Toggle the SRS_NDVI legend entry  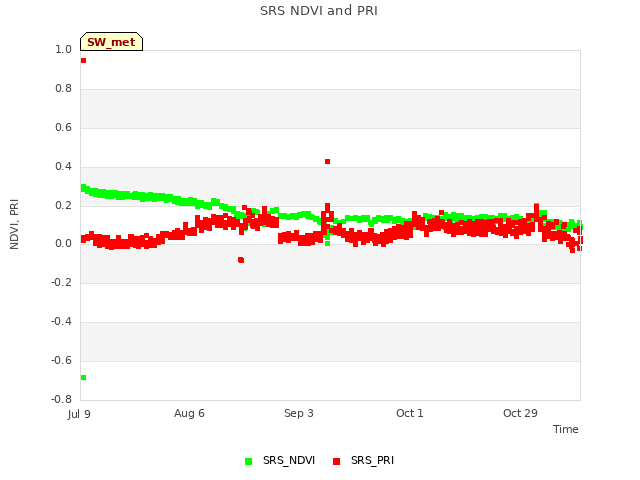[x=280, y=460]
